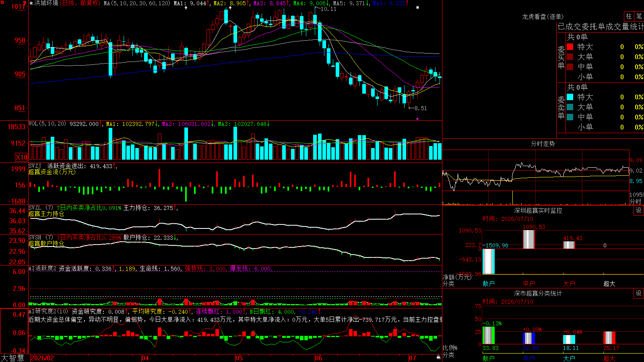Screen dimensions: 644x362
Task: Click the red 特大 buy-order swatch
Action: coord(570,47)
